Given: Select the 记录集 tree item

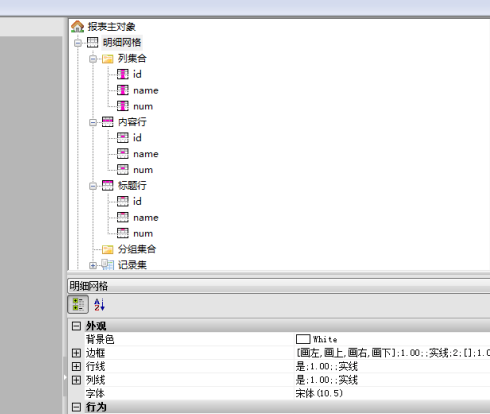Looking at the screenshot, I should click(x=132, y=265).
